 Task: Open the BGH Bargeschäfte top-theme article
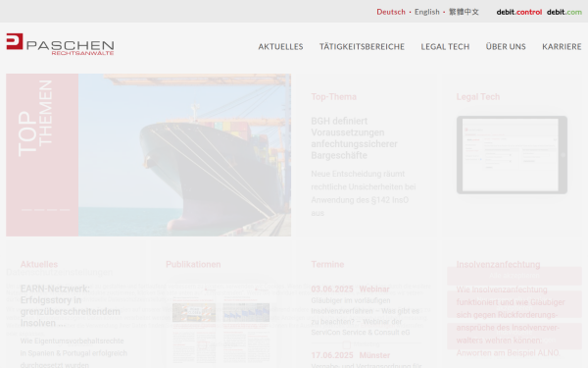click(x=354, y=138)
